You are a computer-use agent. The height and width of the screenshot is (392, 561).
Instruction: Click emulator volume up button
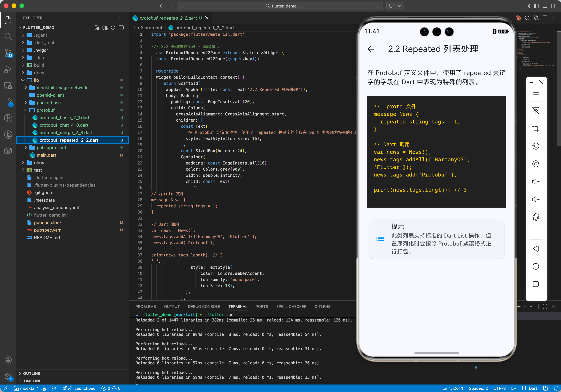click(x=536, y=182)
